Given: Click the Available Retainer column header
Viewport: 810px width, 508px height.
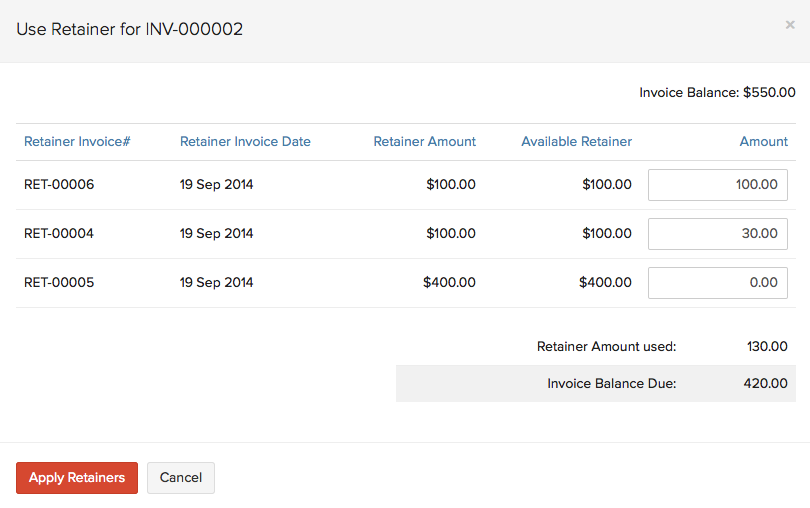Looking at the screenshot, I should [x=576, y=142].
